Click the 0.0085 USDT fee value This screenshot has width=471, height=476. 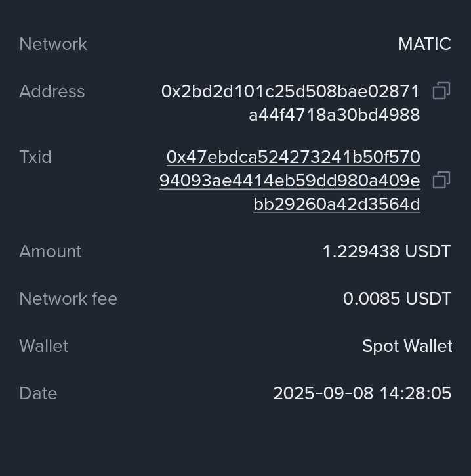click(397, 299)
